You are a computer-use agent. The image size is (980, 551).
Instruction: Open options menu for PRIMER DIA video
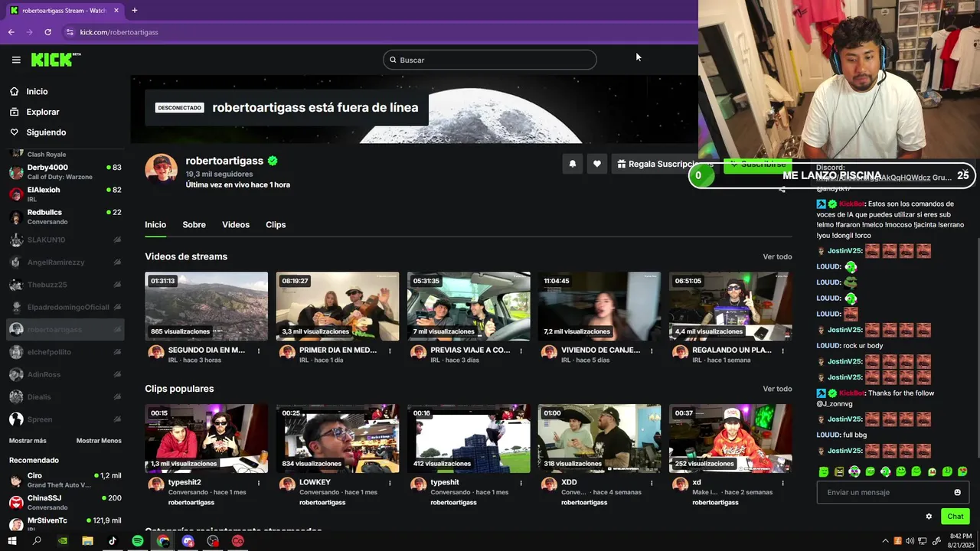point(390,351)
